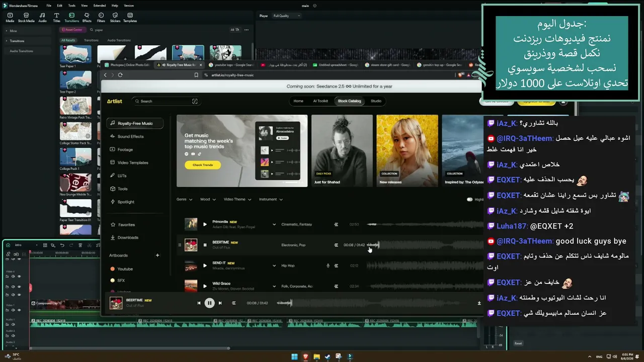Open the Media panel in Filmora
This screenshot has width=644, height=362.
tap(10, 18)
